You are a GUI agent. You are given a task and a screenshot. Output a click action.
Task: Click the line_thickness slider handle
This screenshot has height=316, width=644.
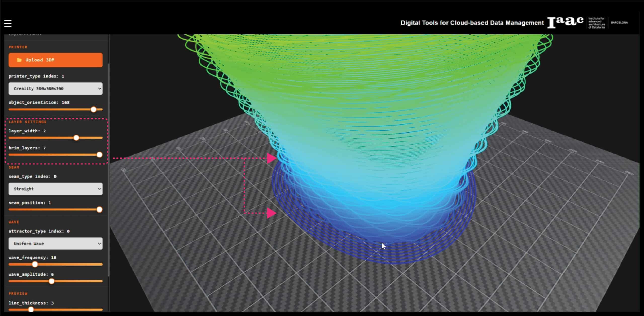coord(31,309)
